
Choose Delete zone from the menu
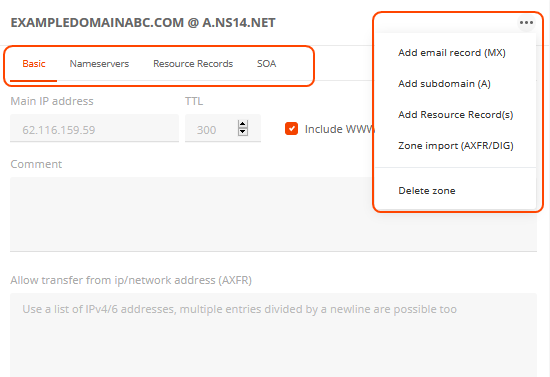pyautogui.click(x=427, y=191)
